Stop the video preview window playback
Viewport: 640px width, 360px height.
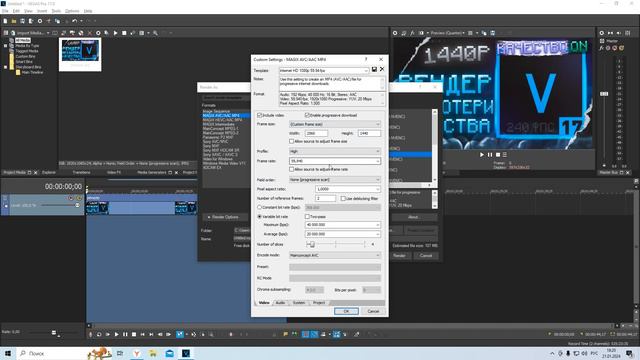tap(498, 155)
